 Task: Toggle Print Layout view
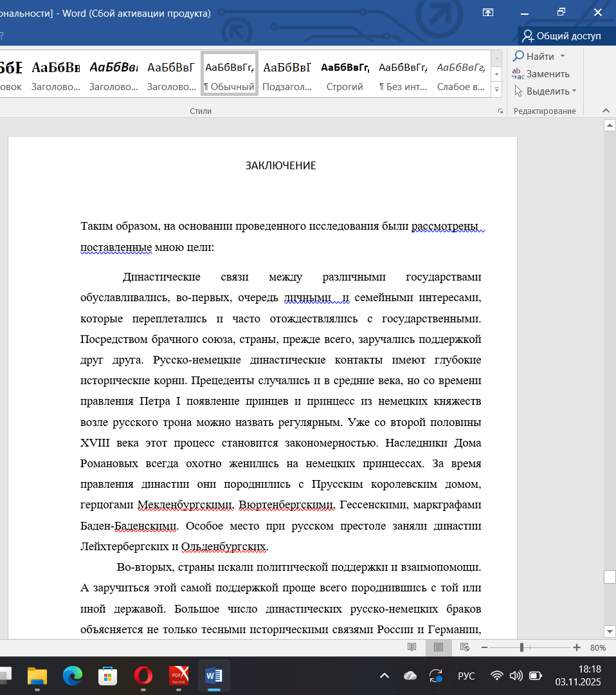click(439, 647)
